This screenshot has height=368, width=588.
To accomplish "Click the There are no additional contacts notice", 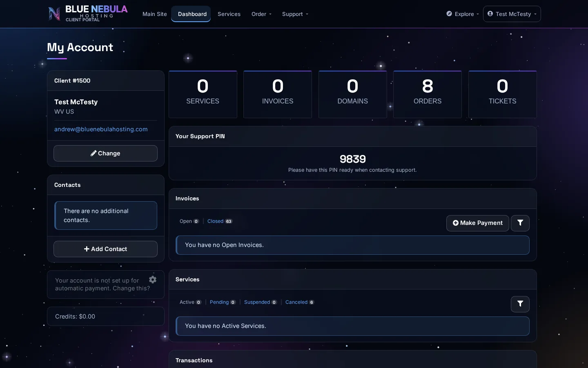I will [x=106, y=215].
